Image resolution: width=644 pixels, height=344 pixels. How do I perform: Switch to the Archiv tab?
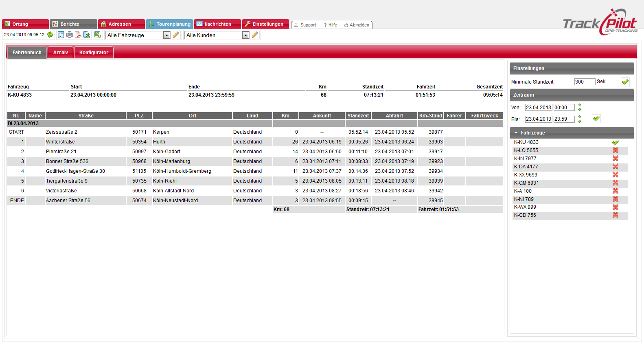pyautogui.click(x=61, y=53)
